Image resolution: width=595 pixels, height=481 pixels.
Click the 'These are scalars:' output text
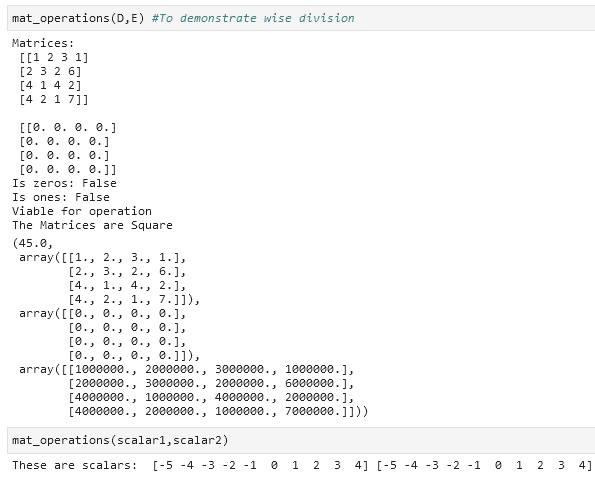(75, 465)
